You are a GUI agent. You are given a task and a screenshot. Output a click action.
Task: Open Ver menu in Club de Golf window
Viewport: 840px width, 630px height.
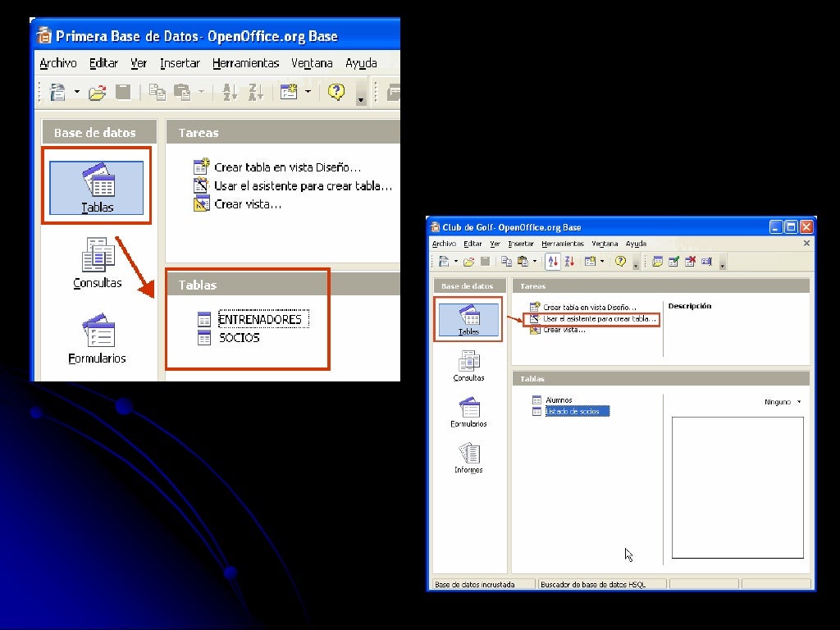pos(495,244)
